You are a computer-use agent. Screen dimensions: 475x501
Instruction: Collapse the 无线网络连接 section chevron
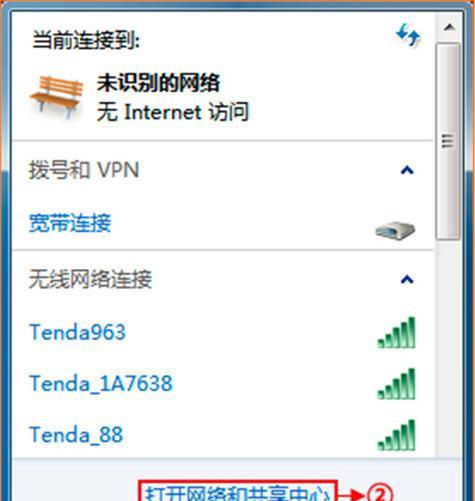(407, 279)
